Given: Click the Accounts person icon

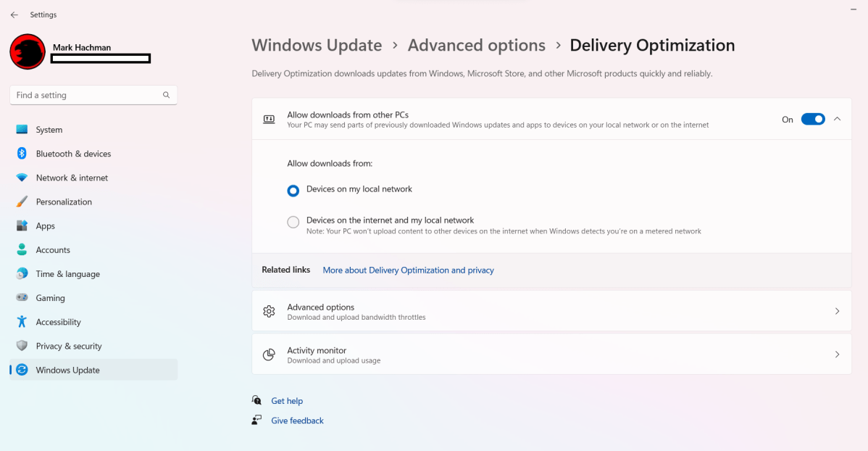Looking at the screenshot, I should coord(22,250).
